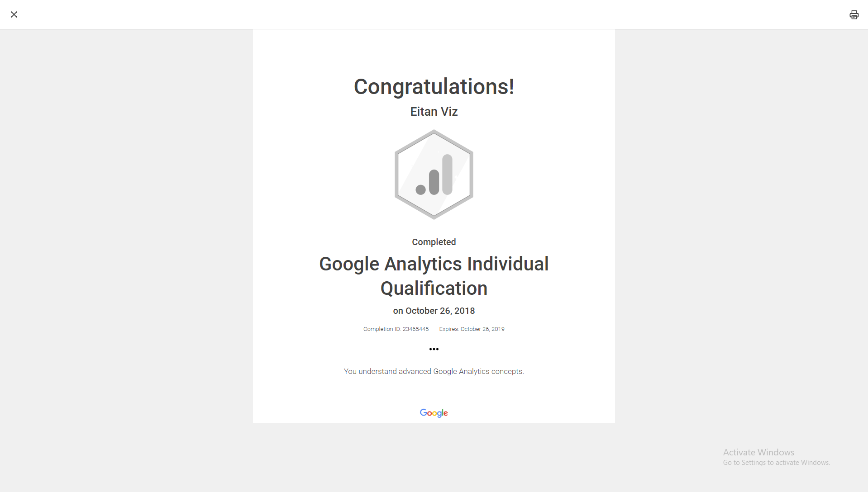Screen dimensions: 868x492
Task: Click the tallest bar in Analytics logo
Action: pyautogui.click(x=447, y=174)
